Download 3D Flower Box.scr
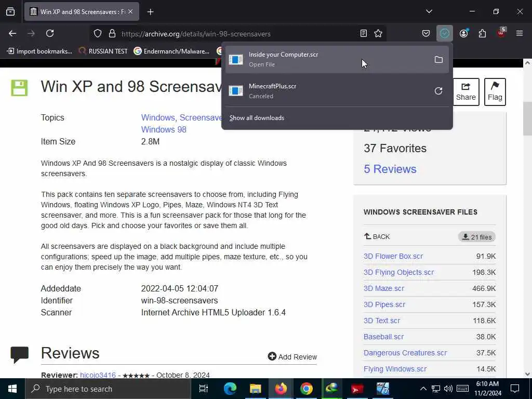The width and height of the screenshot is (532, 399). (393, 256)
